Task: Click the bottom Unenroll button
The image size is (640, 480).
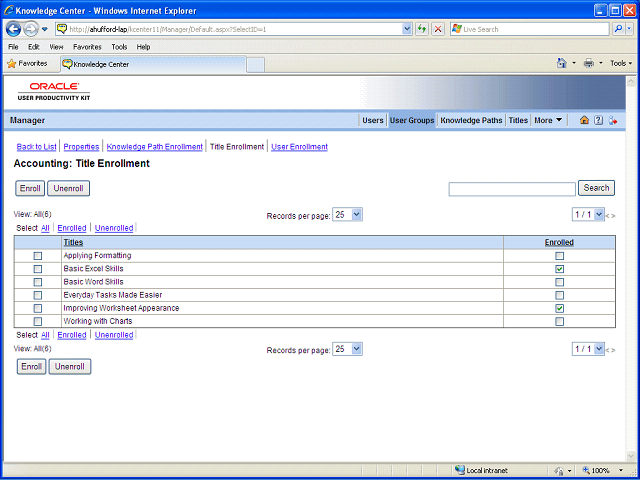Action: click(70, 367)
